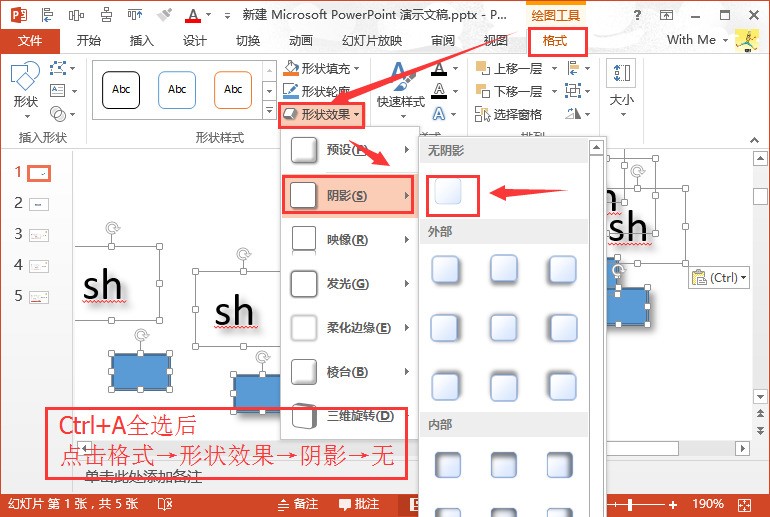Click Align Left icon in quick access toolbar

[x=48, y=15]
